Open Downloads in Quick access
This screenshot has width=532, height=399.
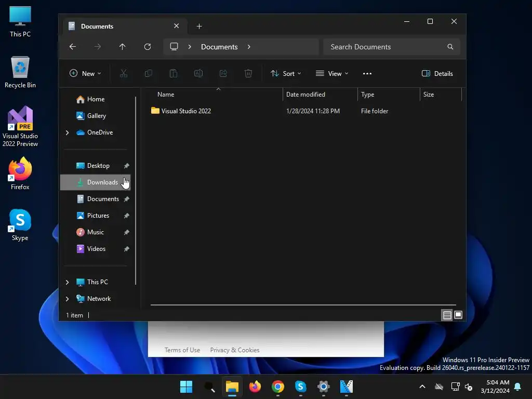96,182
